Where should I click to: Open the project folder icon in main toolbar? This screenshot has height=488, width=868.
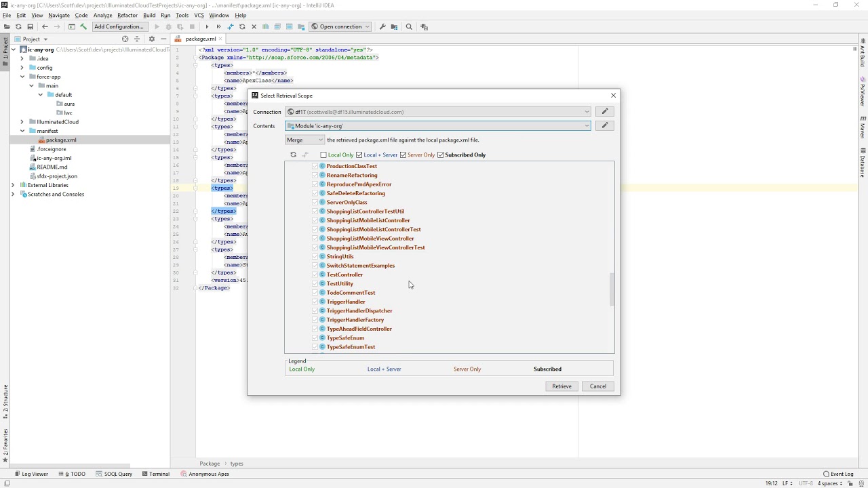7,26
